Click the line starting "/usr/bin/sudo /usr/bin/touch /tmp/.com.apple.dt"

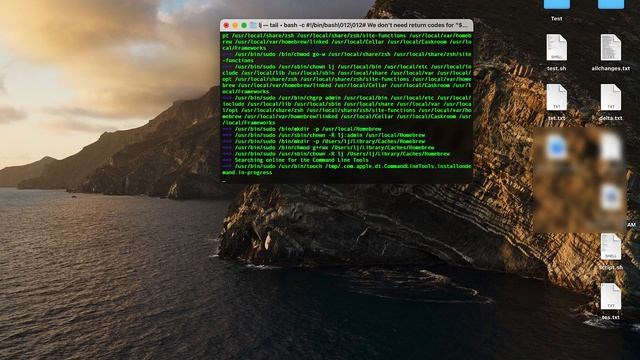pos(347,169)
